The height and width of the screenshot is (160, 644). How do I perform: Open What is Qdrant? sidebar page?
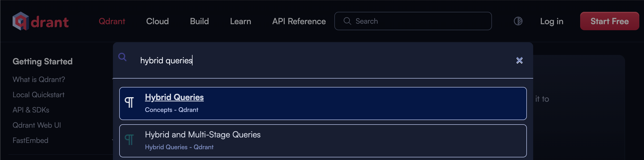39,79
